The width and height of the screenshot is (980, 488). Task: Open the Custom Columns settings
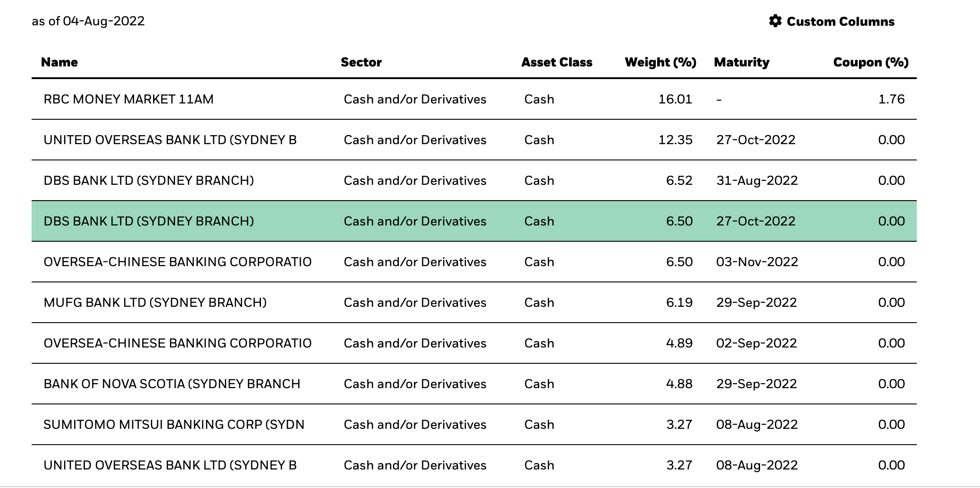coord(831,21)
